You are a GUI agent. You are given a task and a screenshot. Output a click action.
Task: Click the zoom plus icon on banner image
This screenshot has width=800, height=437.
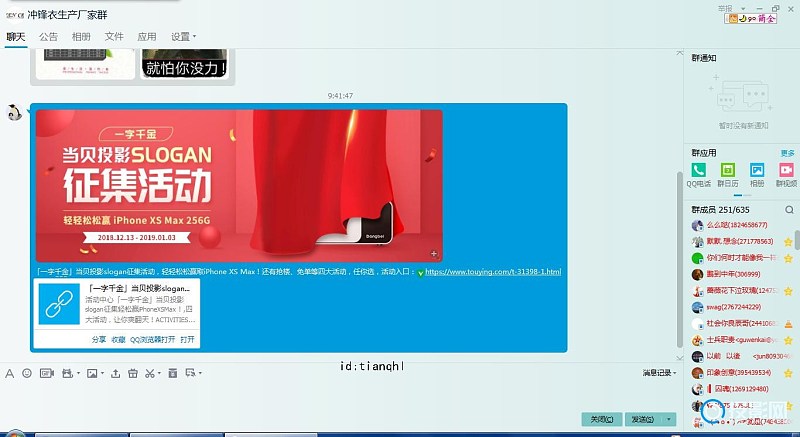(x=434, y=253)
